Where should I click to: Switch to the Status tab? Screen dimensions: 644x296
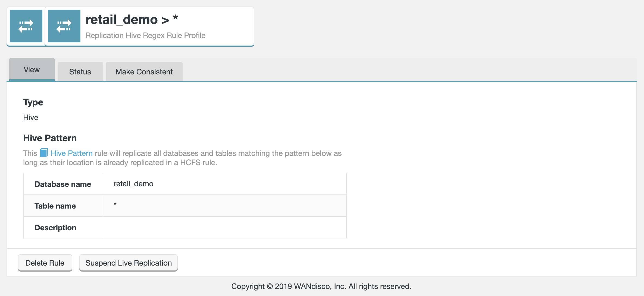click(x=80, y=72)
